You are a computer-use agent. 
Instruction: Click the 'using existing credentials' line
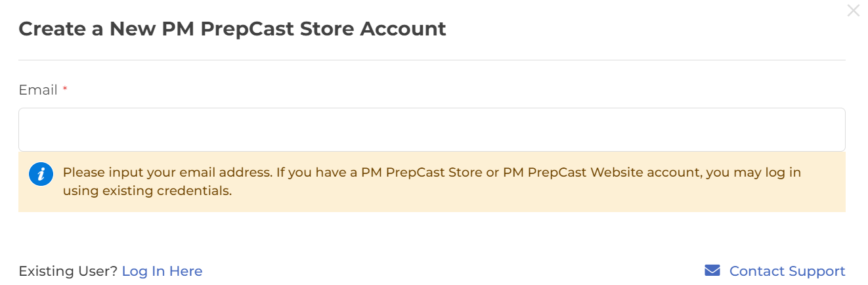click(147, 191)
